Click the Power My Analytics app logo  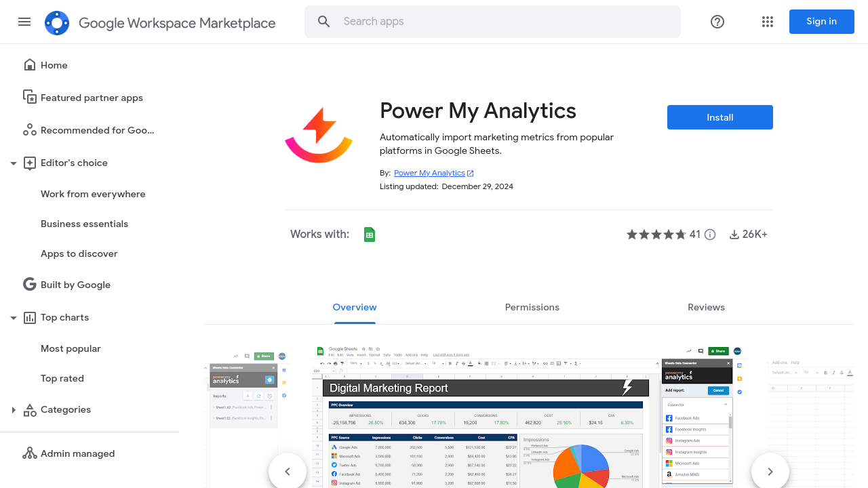[319, 135]
